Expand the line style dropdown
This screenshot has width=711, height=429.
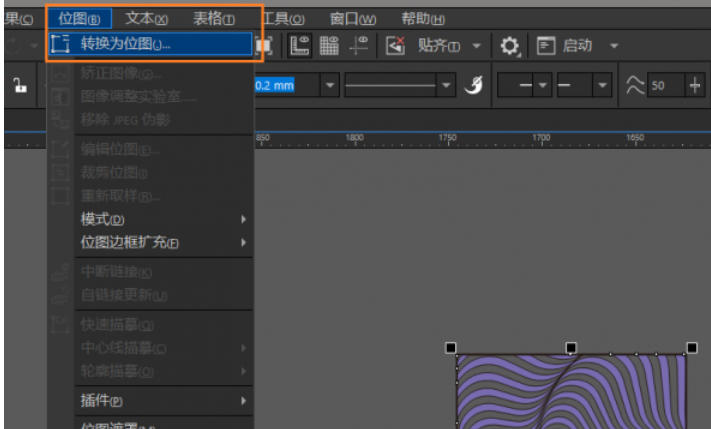pos(447,86)
